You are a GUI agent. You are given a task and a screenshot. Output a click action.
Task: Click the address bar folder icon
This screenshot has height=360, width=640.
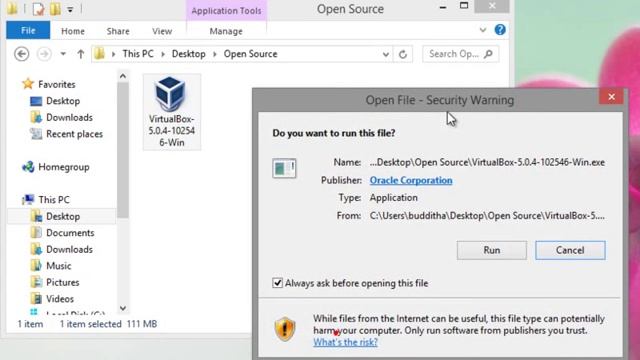(x=99, y=53)
